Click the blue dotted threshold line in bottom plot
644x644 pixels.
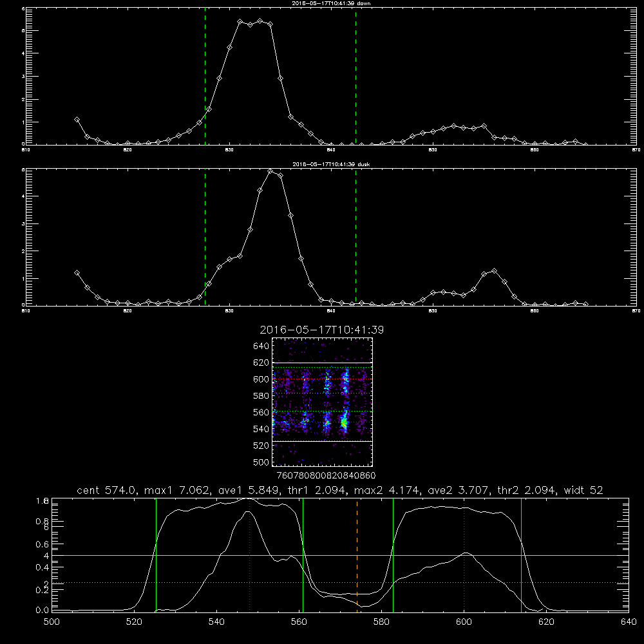pos(340,582)
